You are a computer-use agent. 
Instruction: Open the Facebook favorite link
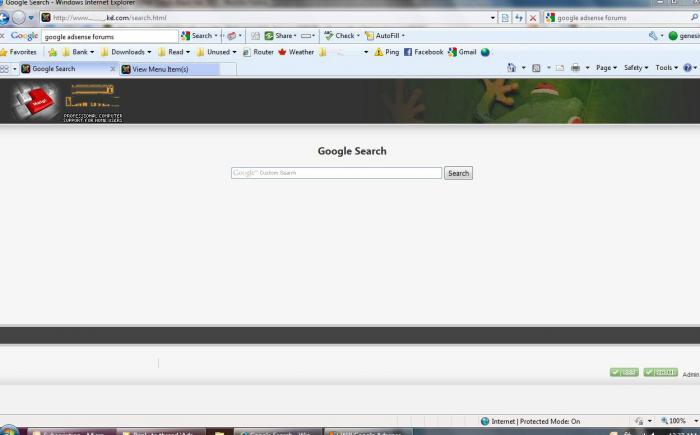[424, 52]
